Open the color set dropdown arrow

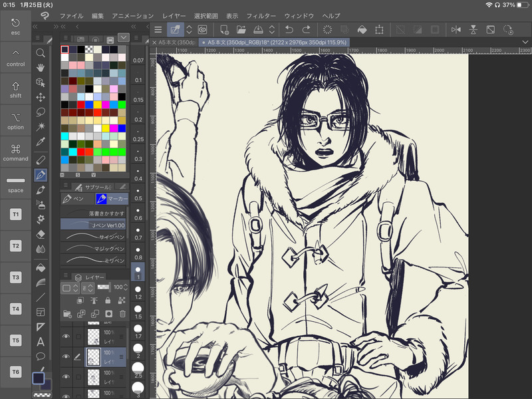[x=124, y=37]
